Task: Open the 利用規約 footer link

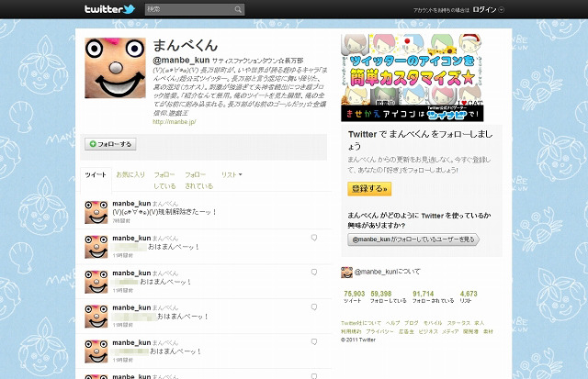Action: 351,331
